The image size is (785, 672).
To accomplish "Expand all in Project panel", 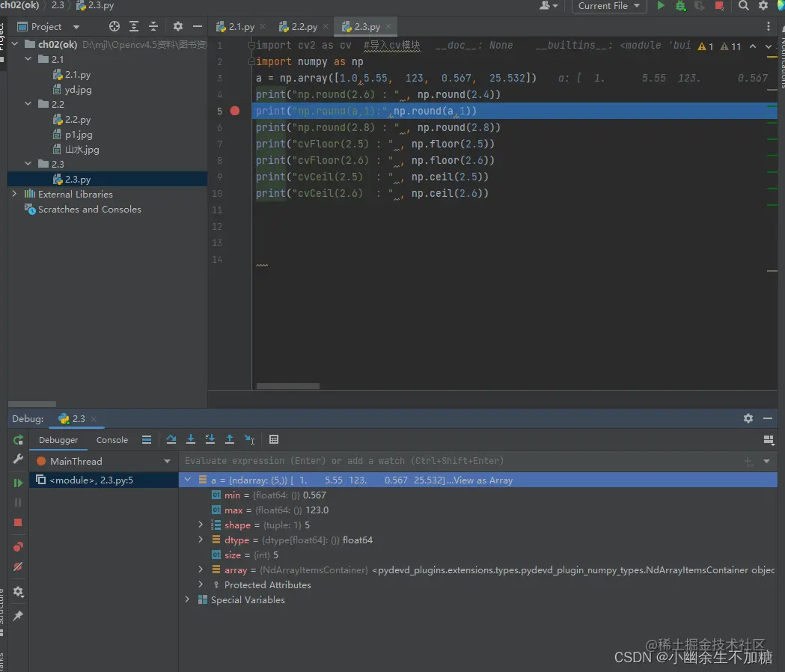I will [x=134, y=26].
